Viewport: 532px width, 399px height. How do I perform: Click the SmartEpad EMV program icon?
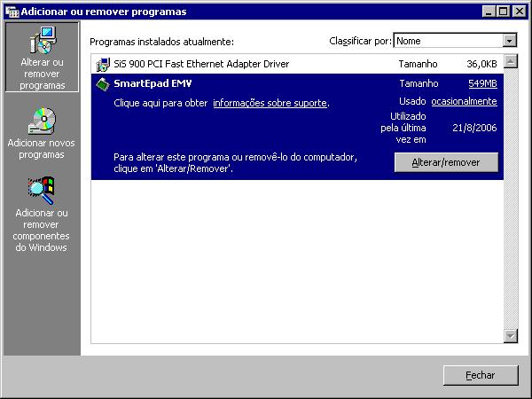coord(103,84)
